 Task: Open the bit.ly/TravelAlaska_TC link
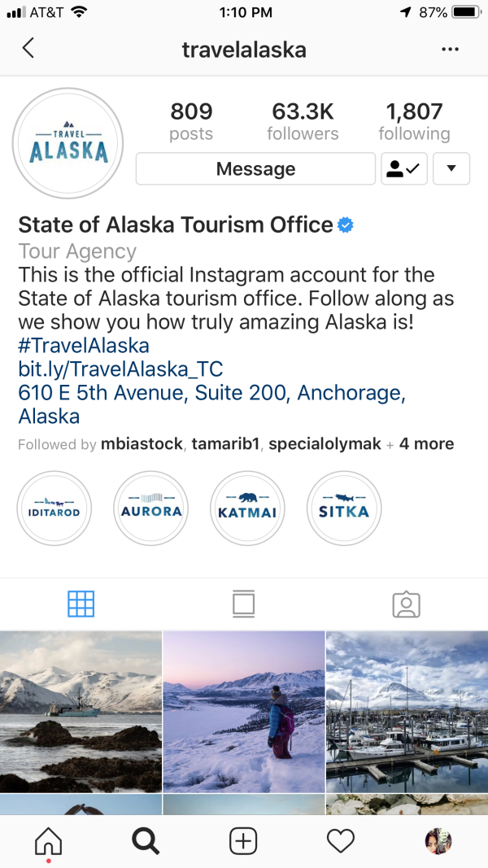[120, 369]
